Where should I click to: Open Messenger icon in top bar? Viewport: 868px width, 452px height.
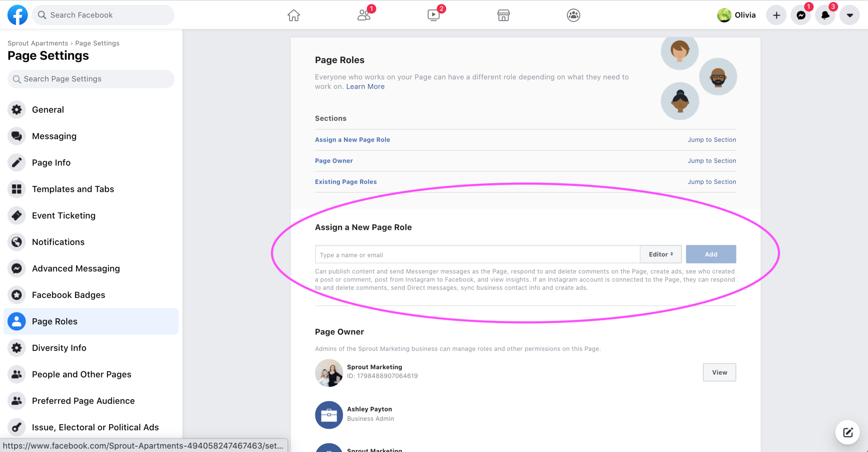[x=801, y=15]
